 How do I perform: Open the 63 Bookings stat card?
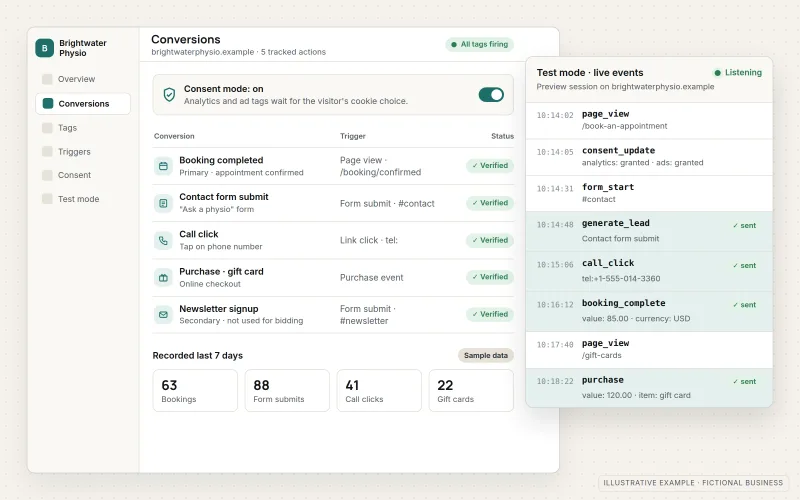(195, 390)
